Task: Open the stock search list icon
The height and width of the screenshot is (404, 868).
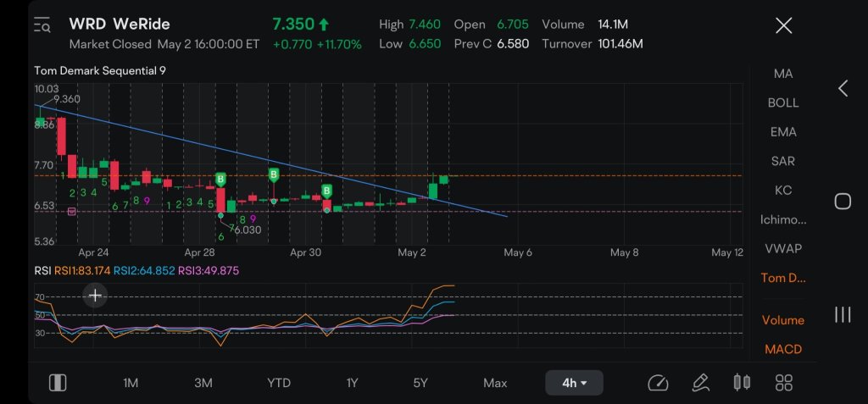Action: click(x=42, y=25)
